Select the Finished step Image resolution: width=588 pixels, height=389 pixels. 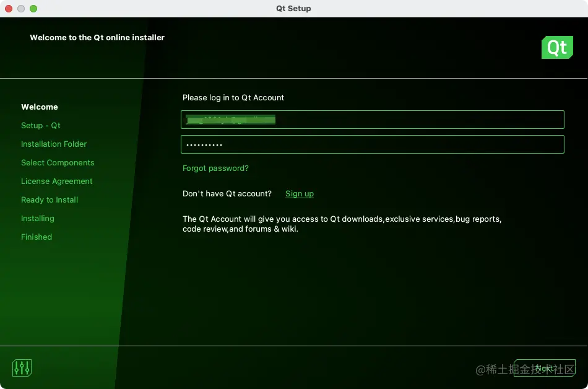pos(37,237)
